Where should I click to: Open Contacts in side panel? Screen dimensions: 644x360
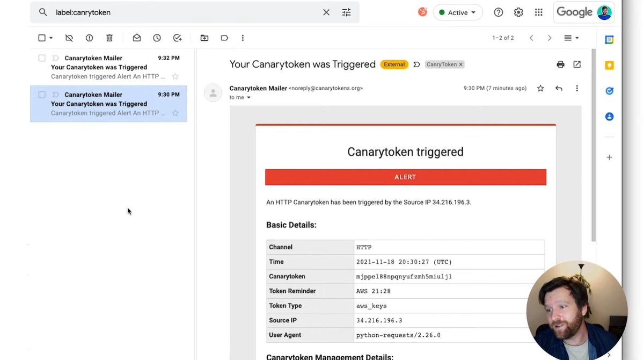pyautogui.click(x=609, y=117)
